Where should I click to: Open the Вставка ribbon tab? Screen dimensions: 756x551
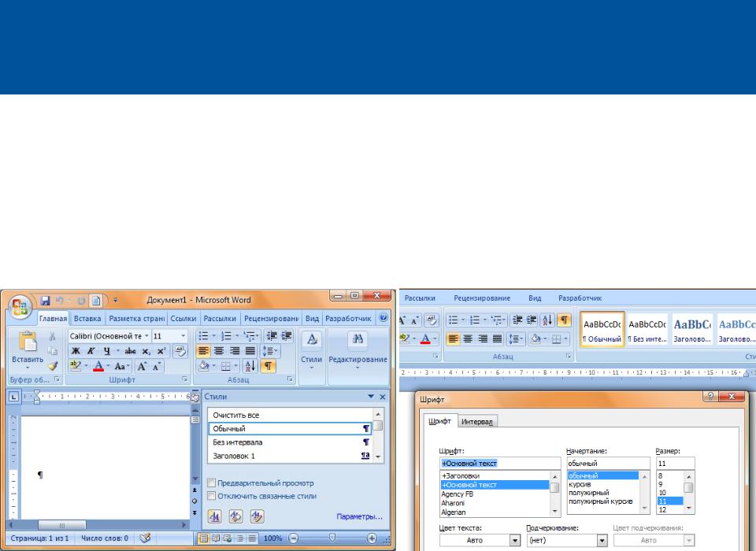[87, 319]
